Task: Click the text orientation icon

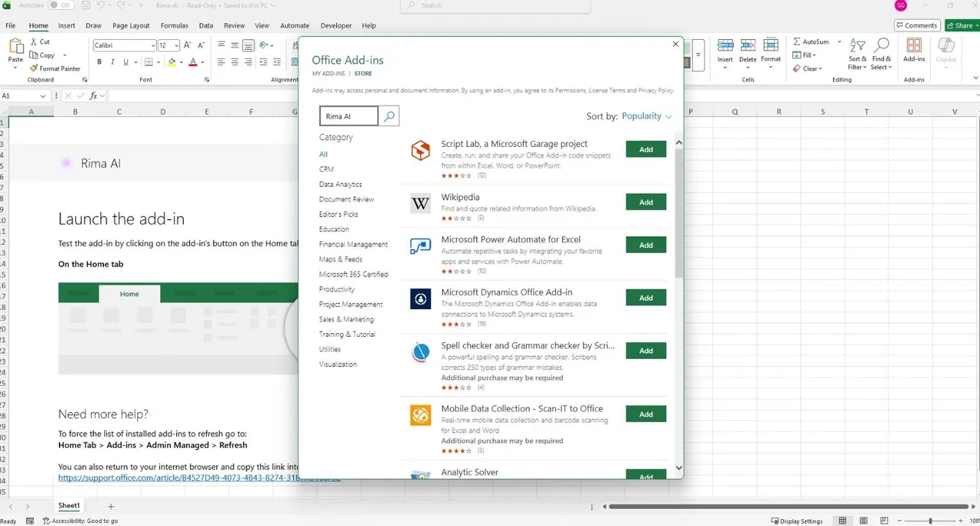Action: tap(264, 45)
